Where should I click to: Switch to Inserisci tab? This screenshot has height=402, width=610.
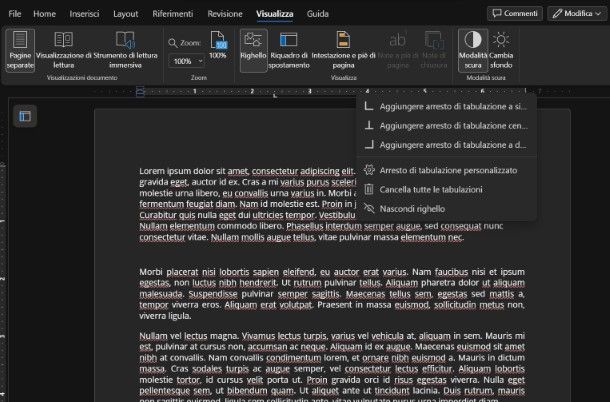coord(84,14)
